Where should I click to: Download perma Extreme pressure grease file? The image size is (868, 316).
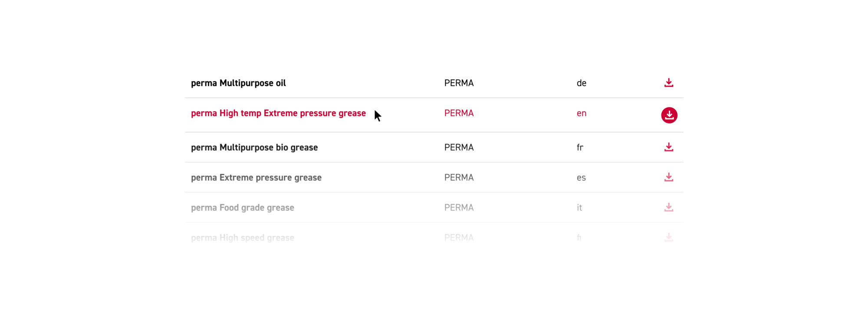pos(669,177)
